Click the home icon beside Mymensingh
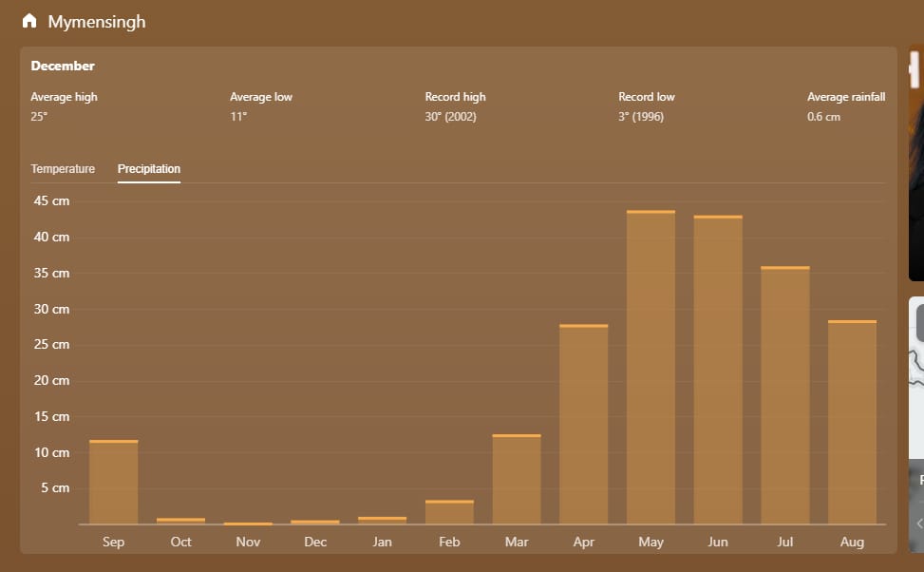Screen dimensions: 924x572 (29, 21)
